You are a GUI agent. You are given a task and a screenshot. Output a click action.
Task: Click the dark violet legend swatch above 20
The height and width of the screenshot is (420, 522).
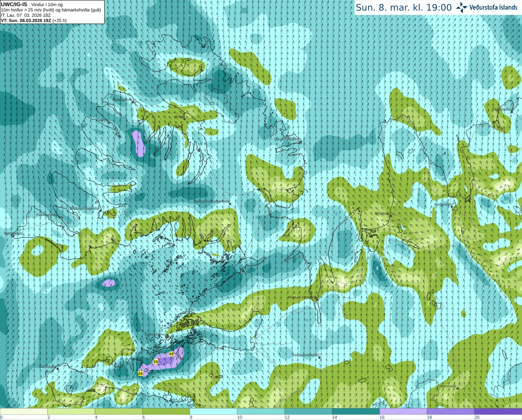tap(498, 411)
